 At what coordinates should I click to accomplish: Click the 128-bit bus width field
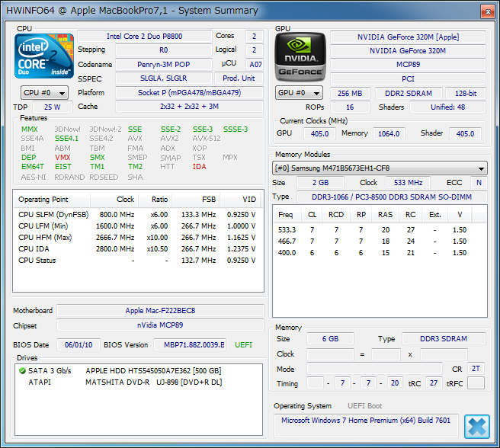point(466,94)
